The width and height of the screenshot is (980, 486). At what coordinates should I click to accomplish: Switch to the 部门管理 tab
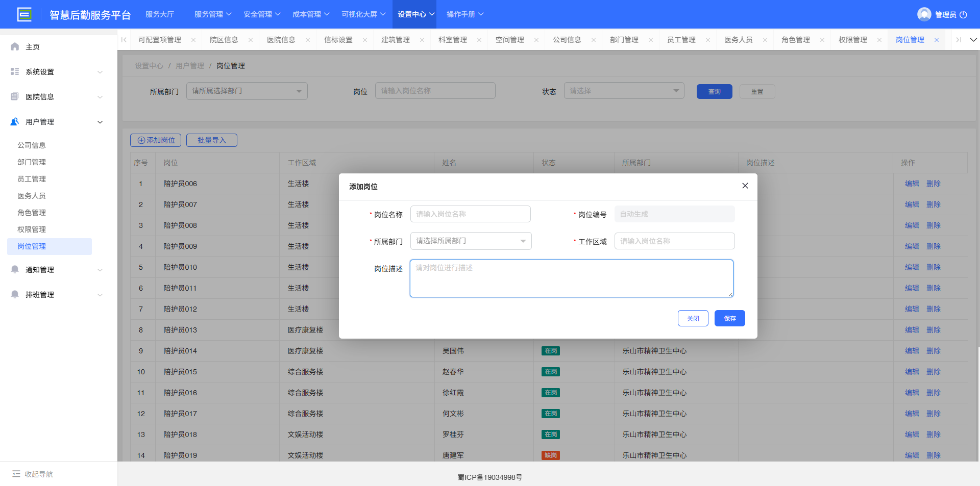pyautogui.click(x=624, y=40)
